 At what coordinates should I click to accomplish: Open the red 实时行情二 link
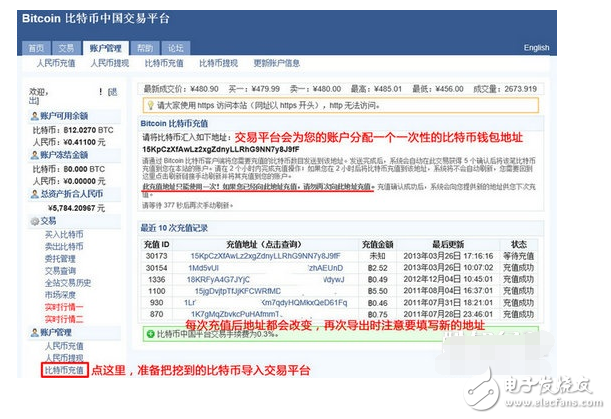click(64, 319)
